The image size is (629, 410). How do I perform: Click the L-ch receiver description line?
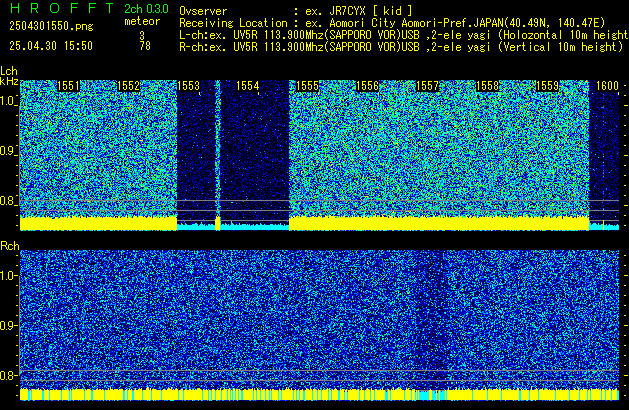404,35
